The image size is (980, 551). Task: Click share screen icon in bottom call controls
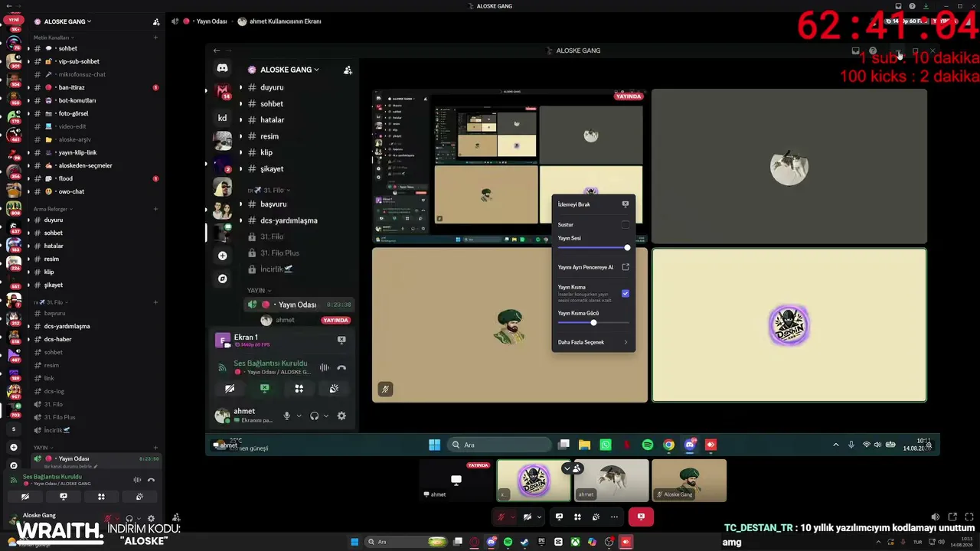point(559,517)
